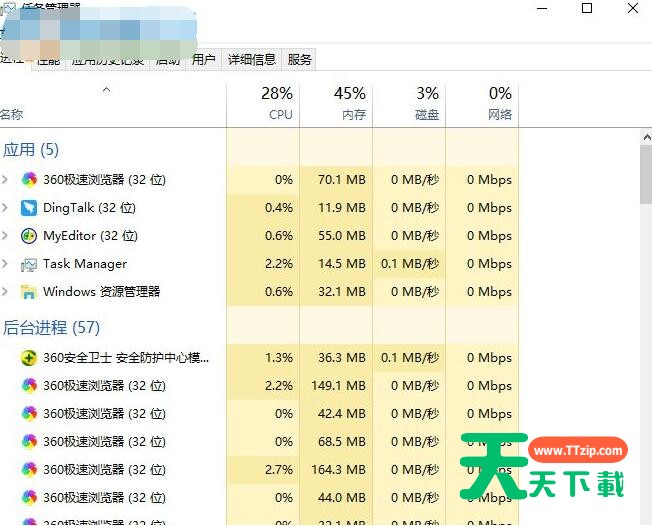The image size is (652, 526).
Task: Click the 360 browser icon in the 149.1 MB row
Action: (x=29, y=385)
